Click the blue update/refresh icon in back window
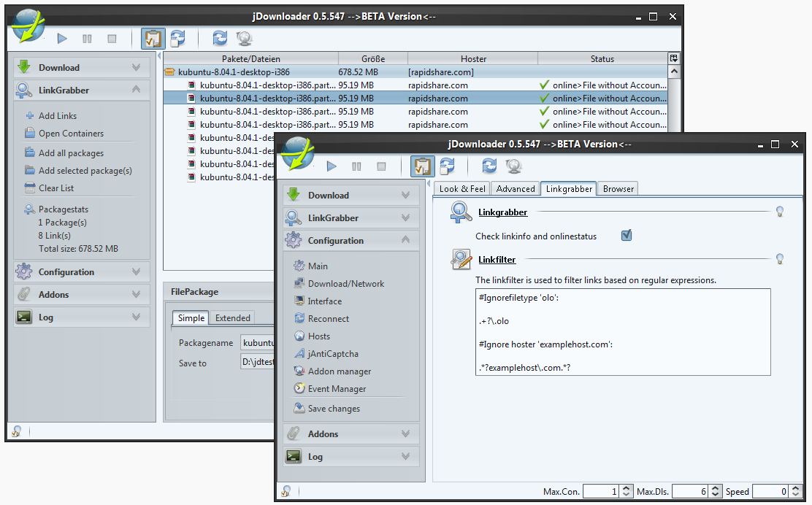The height and width of the screenshot is (505, 812). coord(220,38)
